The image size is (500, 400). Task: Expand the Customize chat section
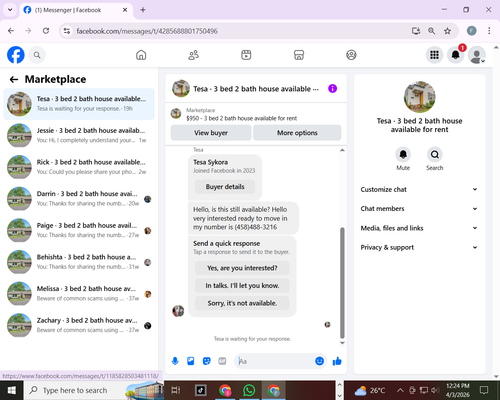[x=419, y=189]
